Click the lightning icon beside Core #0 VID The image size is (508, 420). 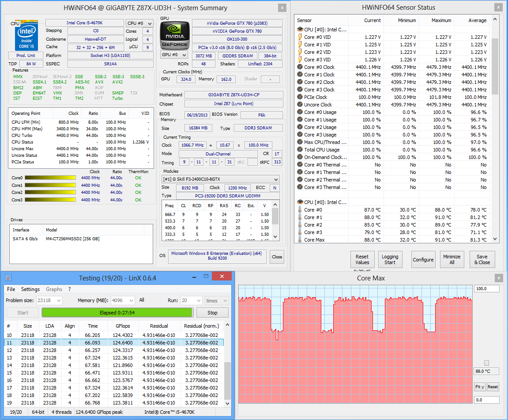(300, 37)
